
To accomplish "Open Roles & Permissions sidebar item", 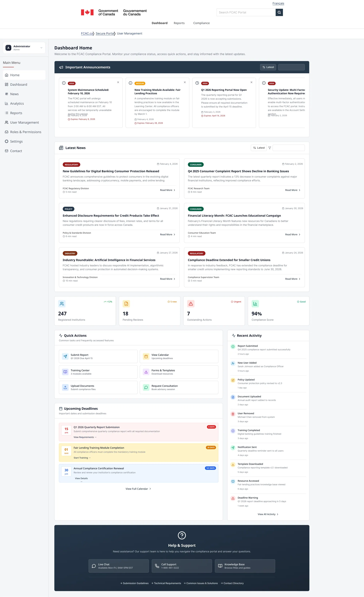I will click(24, 132).
